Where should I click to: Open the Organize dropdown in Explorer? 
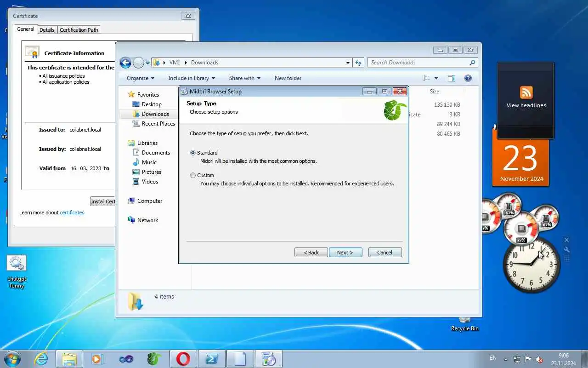[141, 78]
